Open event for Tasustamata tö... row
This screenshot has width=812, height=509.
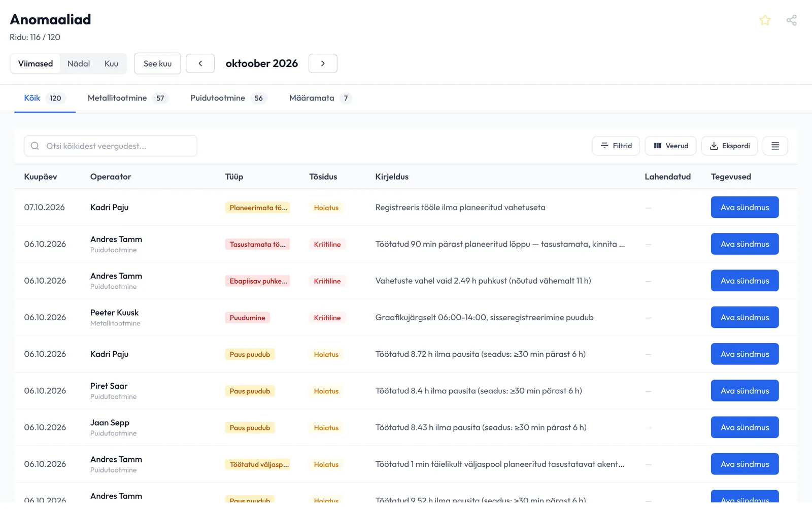745,244
